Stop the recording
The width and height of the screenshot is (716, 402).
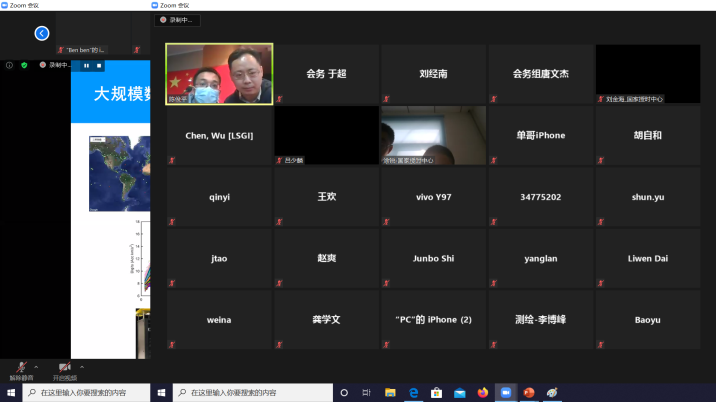pyautogui.click(x=98, y=65)
